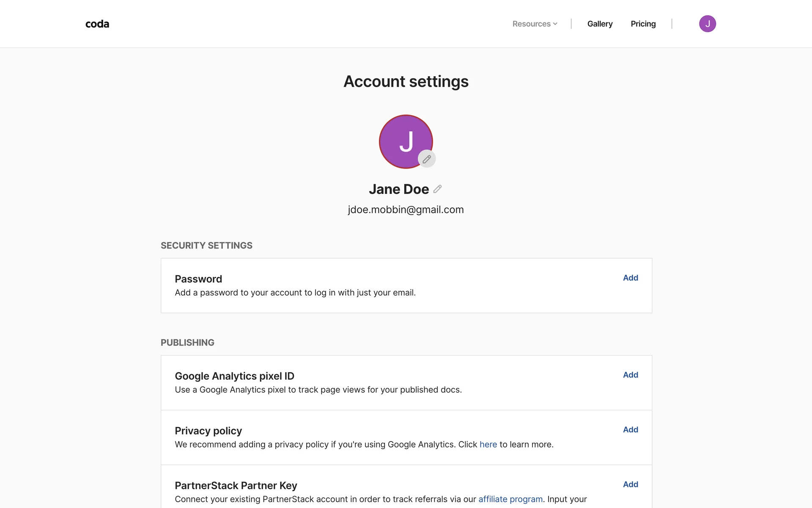Image resolution: width=812 pixels, height=508 pixels.
Task: Click Add for PartnerStack Partner Key
Action: tap(630, 484)
